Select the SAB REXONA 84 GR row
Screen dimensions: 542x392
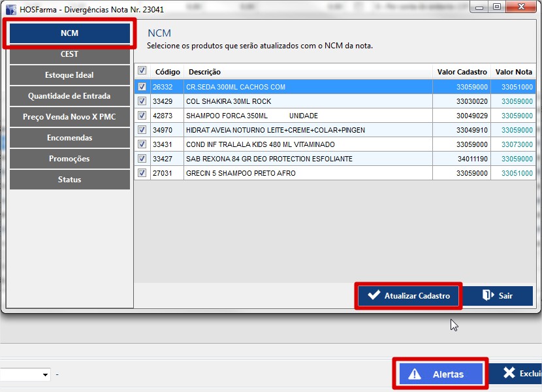(x=269, y=159)
